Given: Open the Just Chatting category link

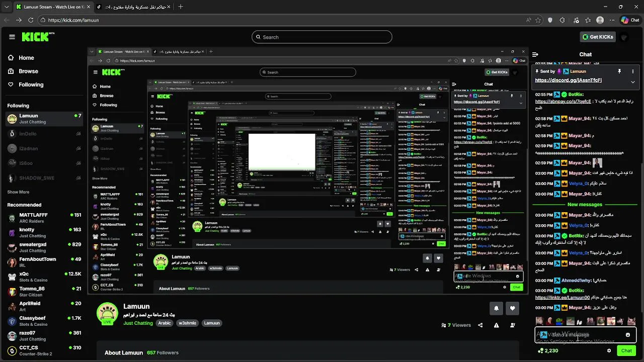Looking at the screenshot, I should pos(138,323).
